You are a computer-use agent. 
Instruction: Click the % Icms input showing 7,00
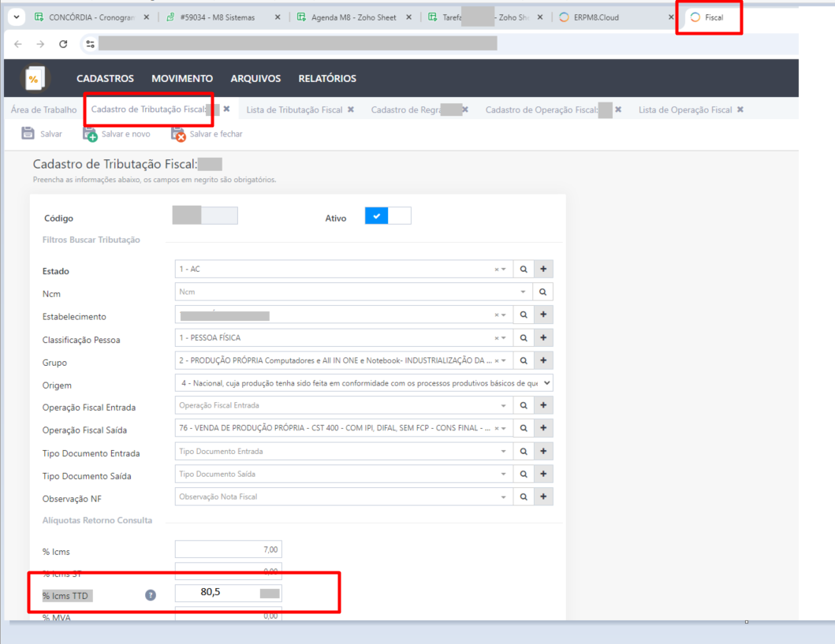point(229,549)
